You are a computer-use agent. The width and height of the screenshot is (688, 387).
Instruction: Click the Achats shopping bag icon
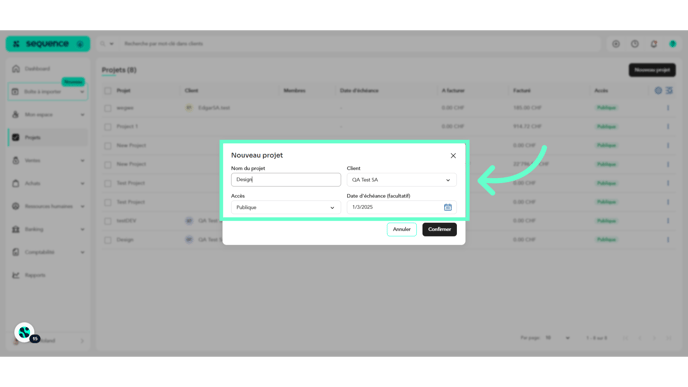16,183
